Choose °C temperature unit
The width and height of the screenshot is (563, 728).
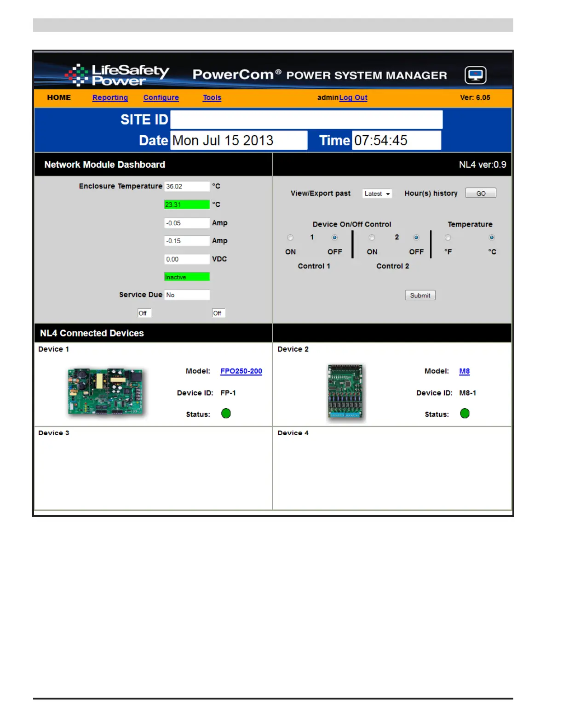tap(492, 238)
